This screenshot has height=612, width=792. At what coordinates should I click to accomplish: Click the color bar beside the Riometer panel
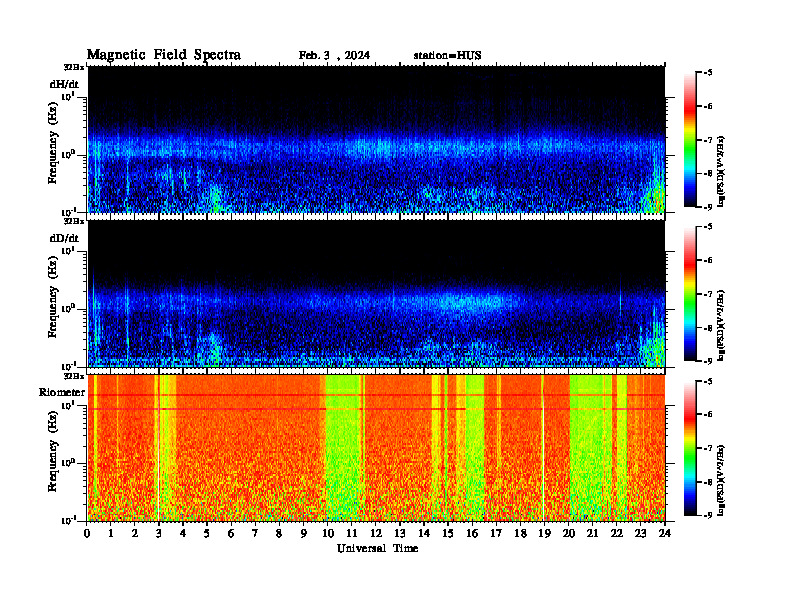click(x=690, y=448)
